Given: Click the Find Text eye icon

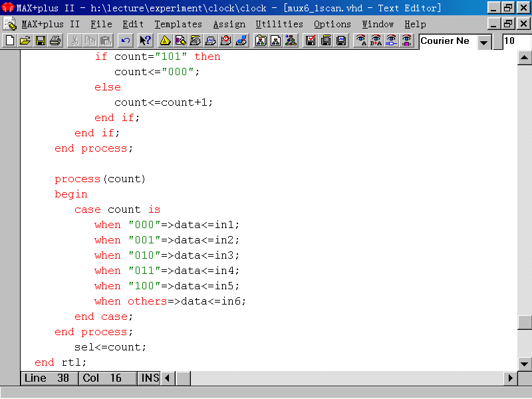Looking at the screenshot, I should (360, 41).
